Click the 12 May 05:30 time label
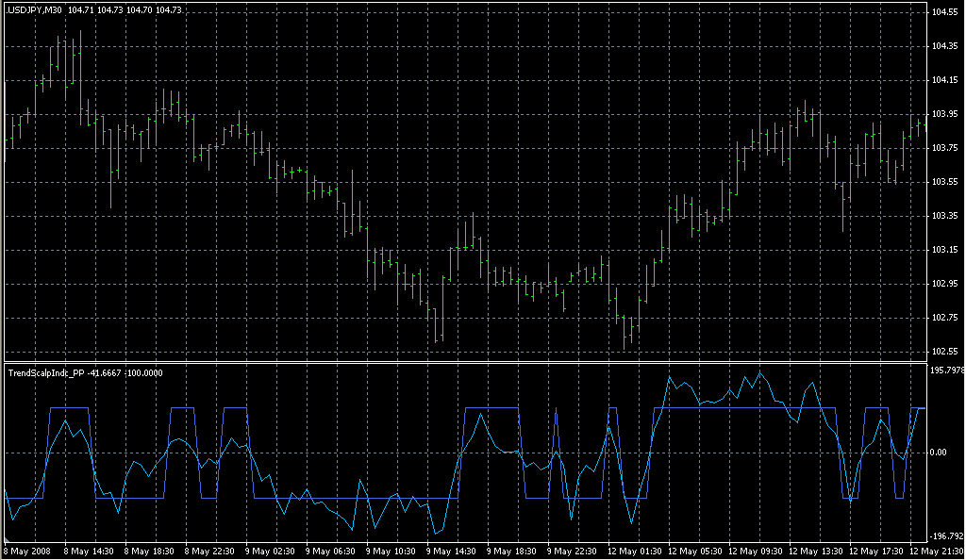 coord(695,552)
